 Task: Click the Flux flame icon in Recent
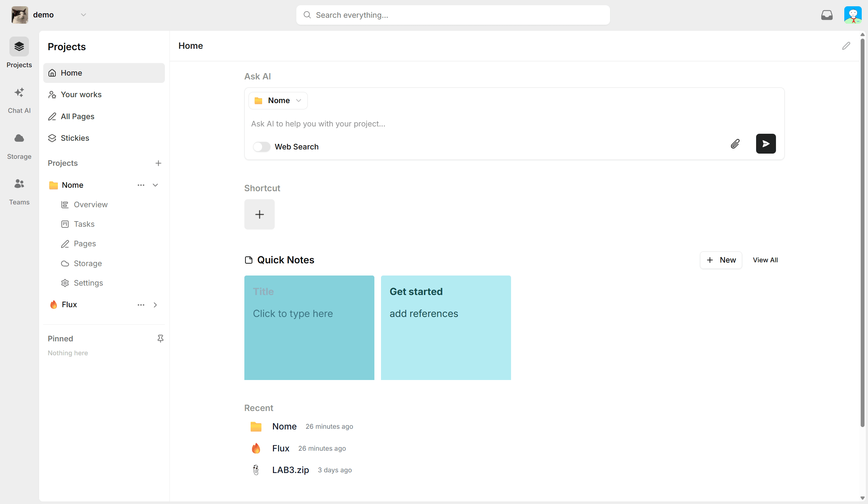[x=256, y=448]
